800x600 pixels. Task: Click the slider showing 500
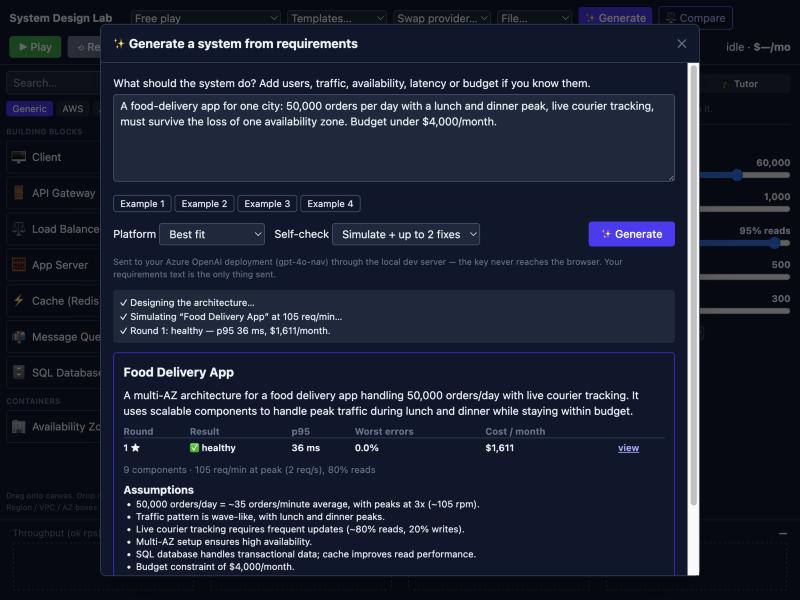click(745, 277)
